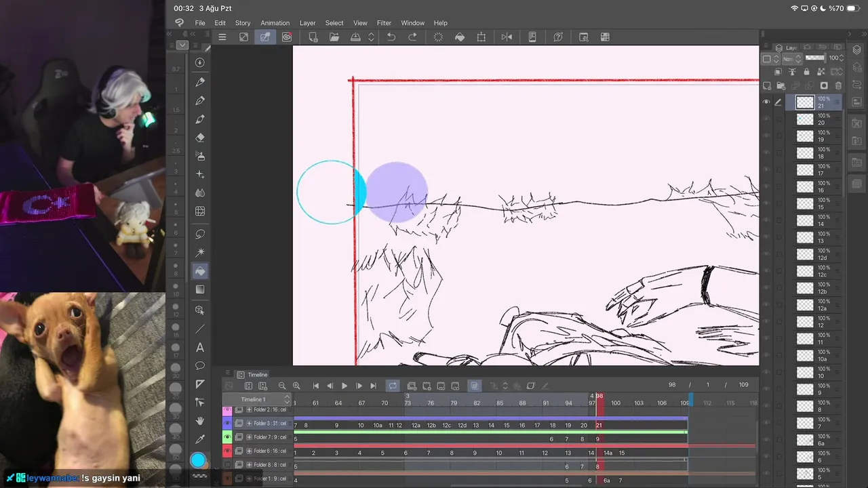Click the delete layer trash icon

tap(838, 86)
